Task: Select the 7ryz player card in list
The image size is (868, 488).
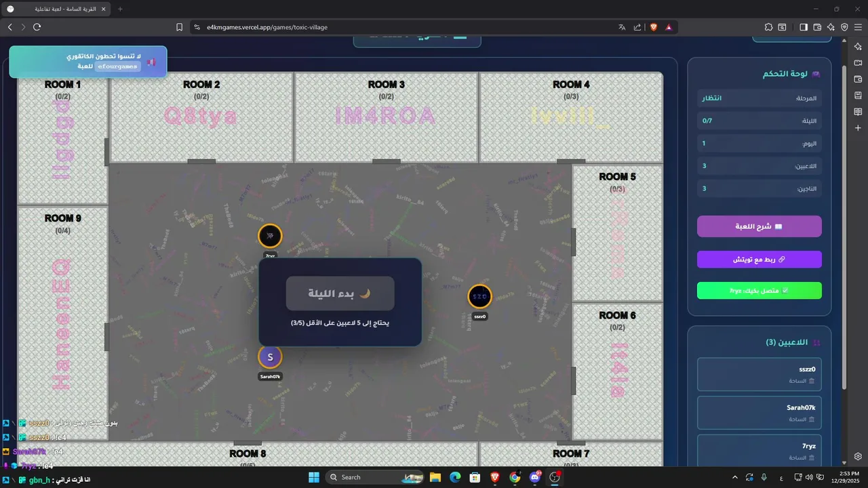Action: coord(759,450)
